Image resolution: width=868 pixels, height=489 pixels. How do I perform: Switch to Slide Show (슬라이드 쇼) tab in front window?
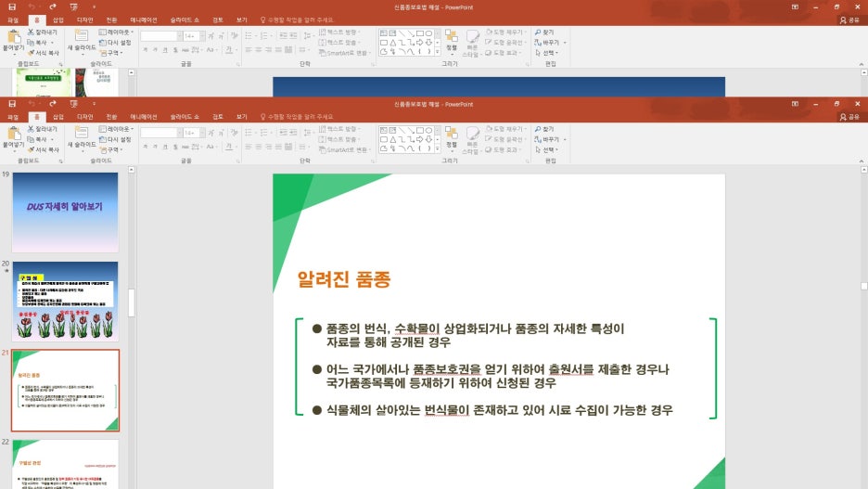coord(185,117)
